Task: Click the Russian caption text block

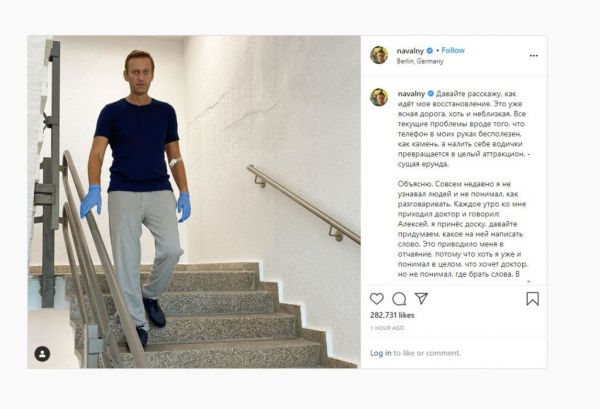Action: [x=464, y=184]
